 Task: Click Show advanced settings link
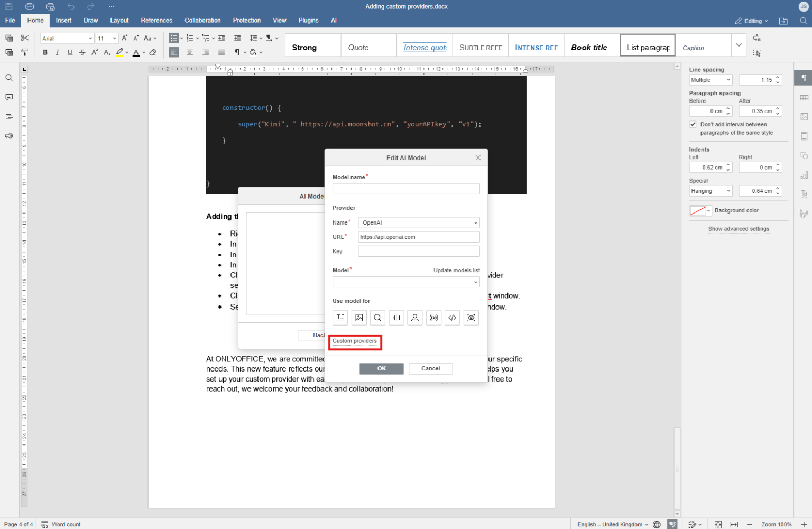click(x=739, y=229)
